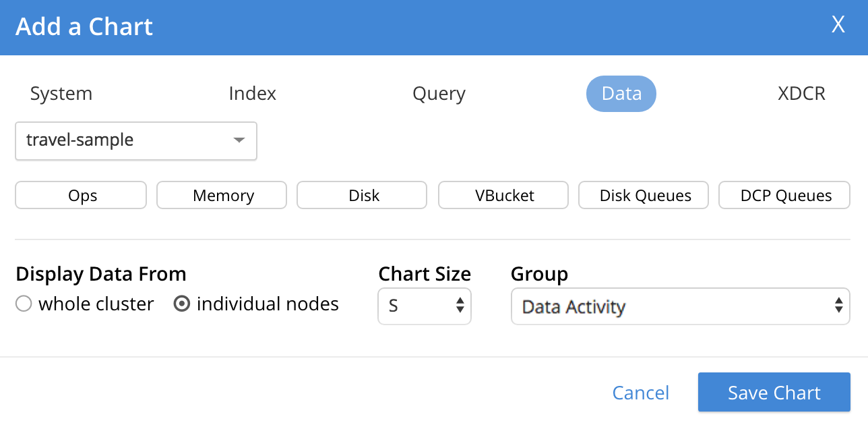Viewport: 868px width, 421px height.
Task: Click the Cancel link
Action: [x=640, y=393]
